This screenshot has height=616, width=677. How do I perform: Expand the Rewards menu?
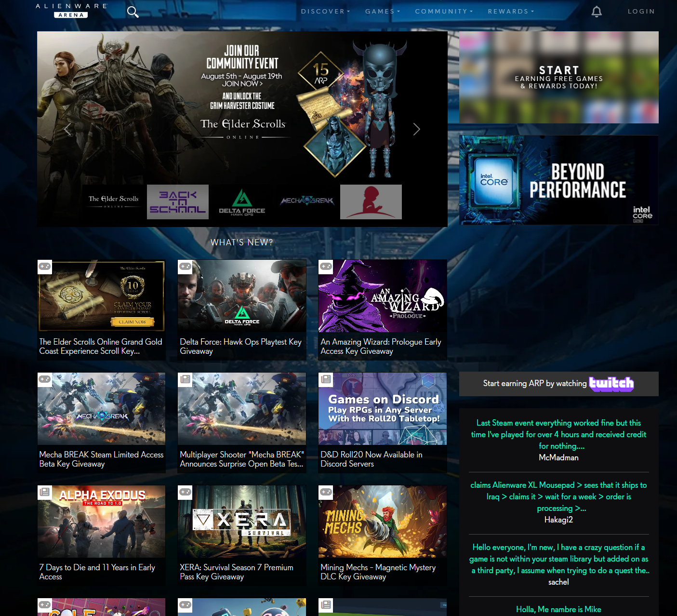[511, 12]
